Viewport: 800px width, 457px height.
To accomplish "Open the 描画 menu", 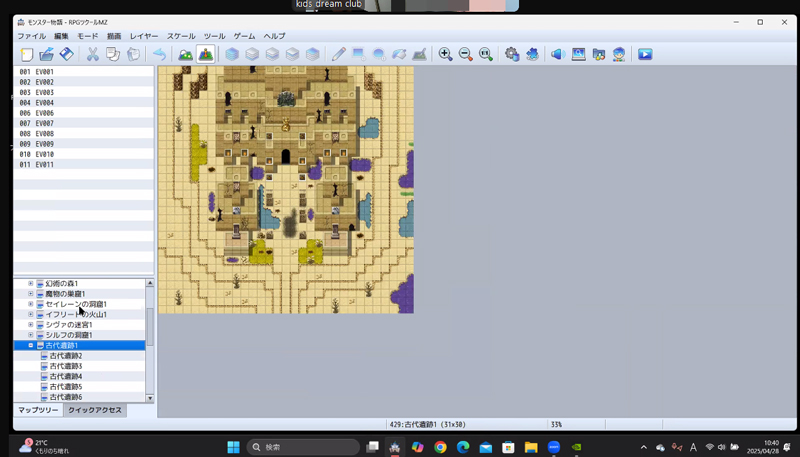I will pyautogui.click(x=114, y=36).
